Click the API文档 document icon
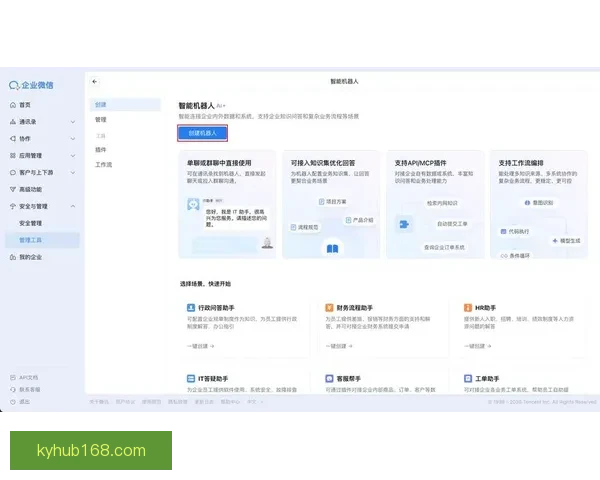Image resolution: width=600 pixels, height=480 pixels. tap(13, 377)
